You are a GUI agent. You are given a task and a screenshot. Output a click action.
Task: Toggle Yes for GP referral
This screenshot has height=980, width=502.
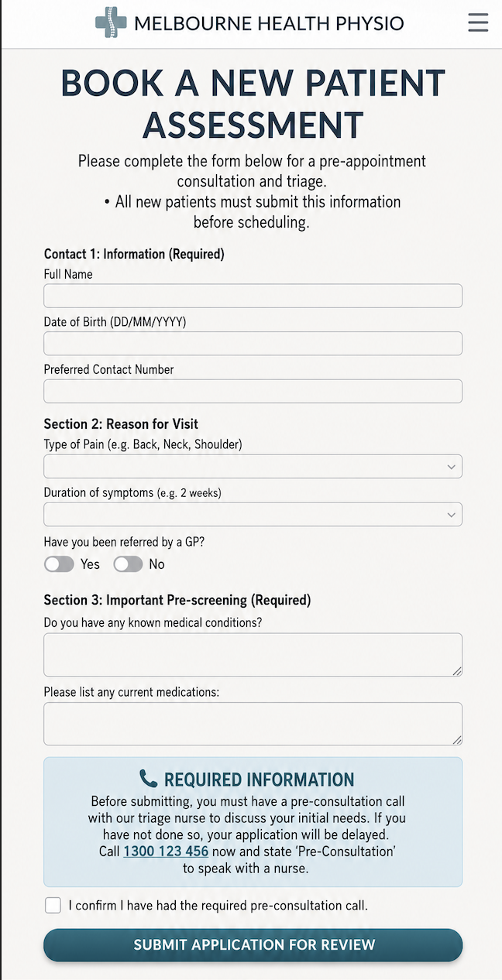(x=59, y=564)
